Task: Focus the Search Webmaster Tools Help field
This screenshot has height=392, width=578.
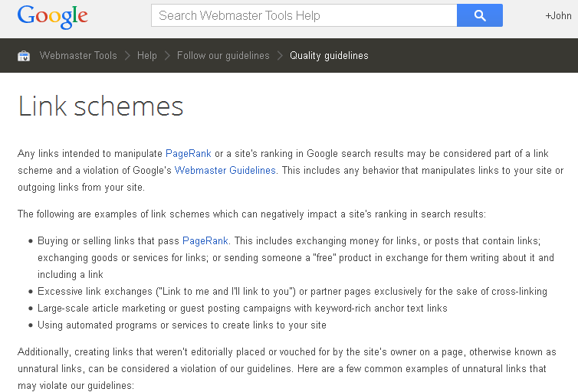Action: (x=304, y=15)
